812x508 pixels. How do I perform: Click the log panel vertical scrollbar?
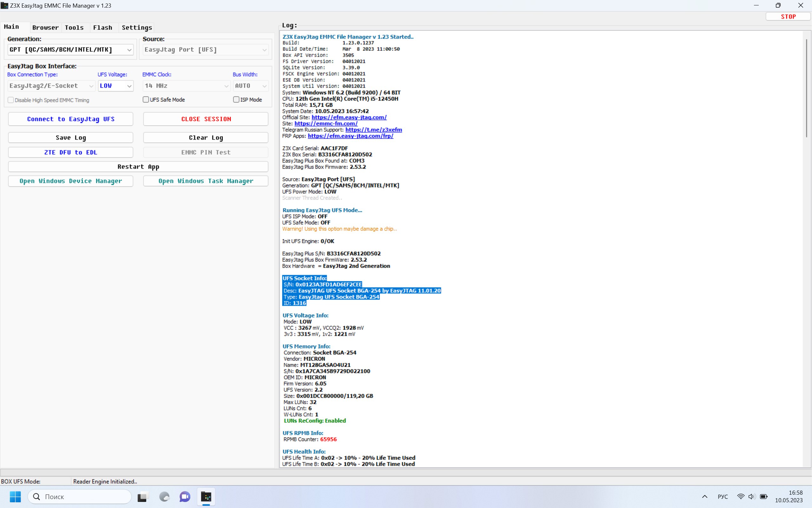(807, 88)
